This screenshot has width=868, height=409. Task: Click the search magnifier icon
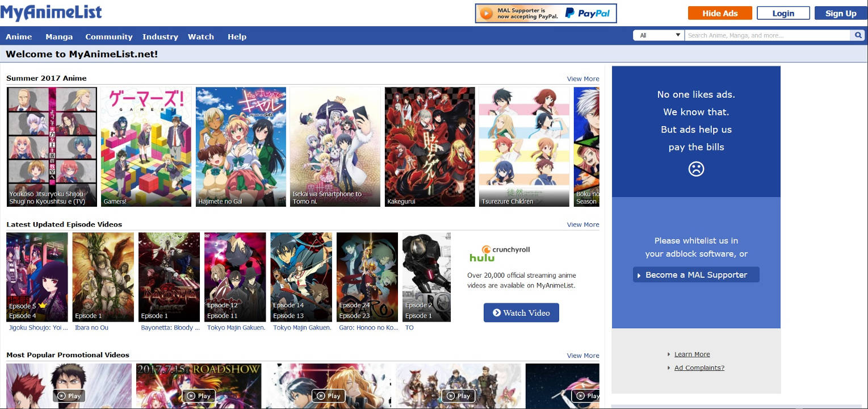pos(858,35)
